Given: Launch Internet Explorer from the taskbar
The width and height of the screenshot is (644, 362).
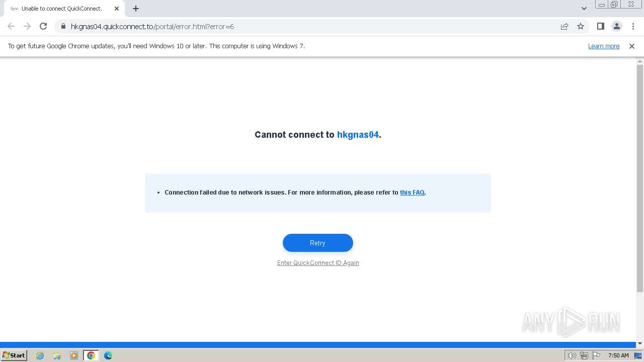Looking at the screenshot, I should (40, 355).
